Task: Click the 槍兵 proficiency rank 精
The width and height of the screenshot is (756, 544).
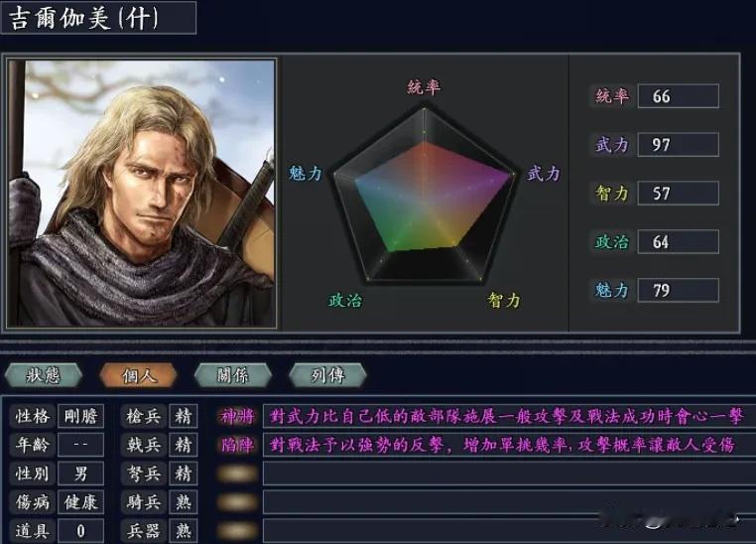Action: (184, 416)
